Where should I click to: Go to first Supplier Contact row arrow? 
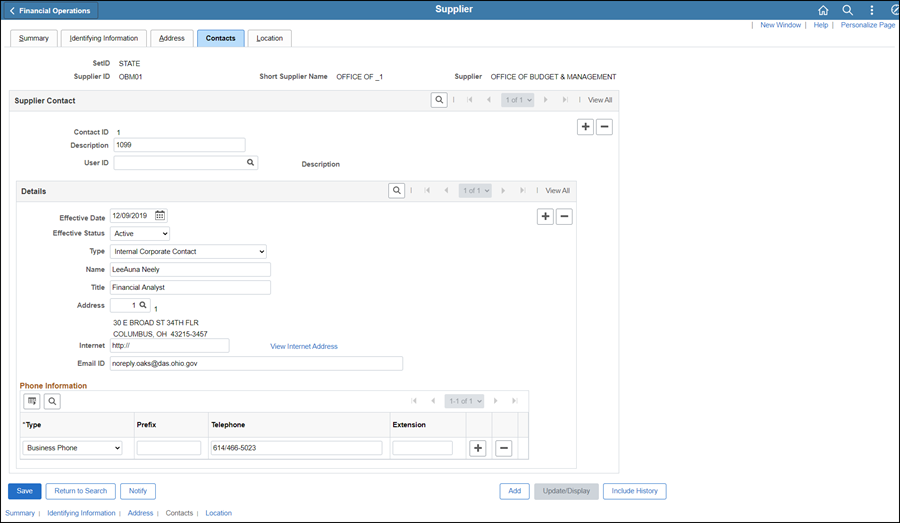[470, 100]
